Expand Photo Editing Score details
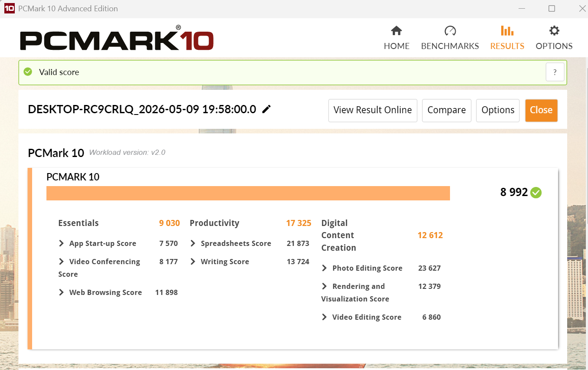The height and width of the screenshot is (370, 588). [x=324, y=268]
